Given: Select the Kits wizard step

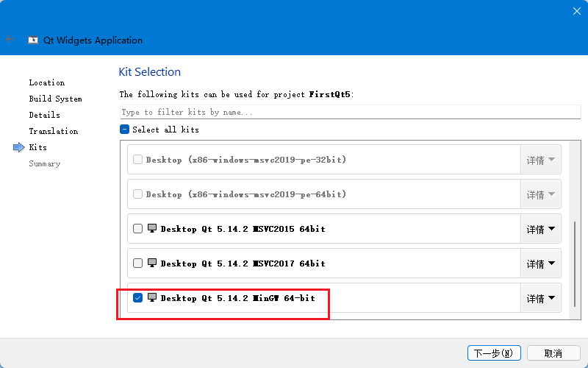Looking at the screenshot, I should click(x=38, y=147).
